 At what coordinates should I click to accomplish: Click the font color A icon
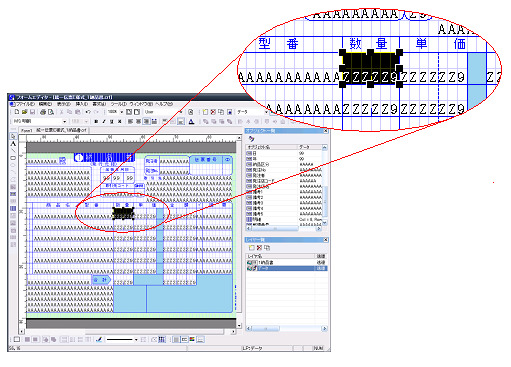(x=191, y=121)
